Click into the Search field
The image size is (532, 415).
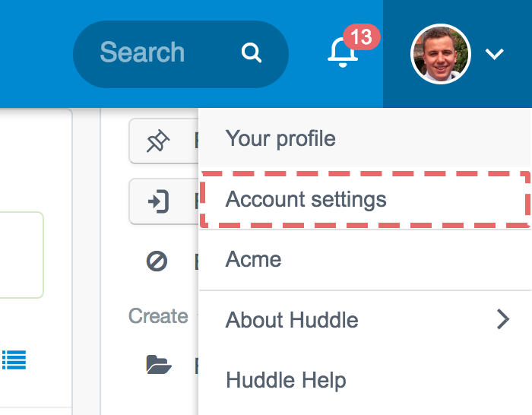(x=181, y=54)
